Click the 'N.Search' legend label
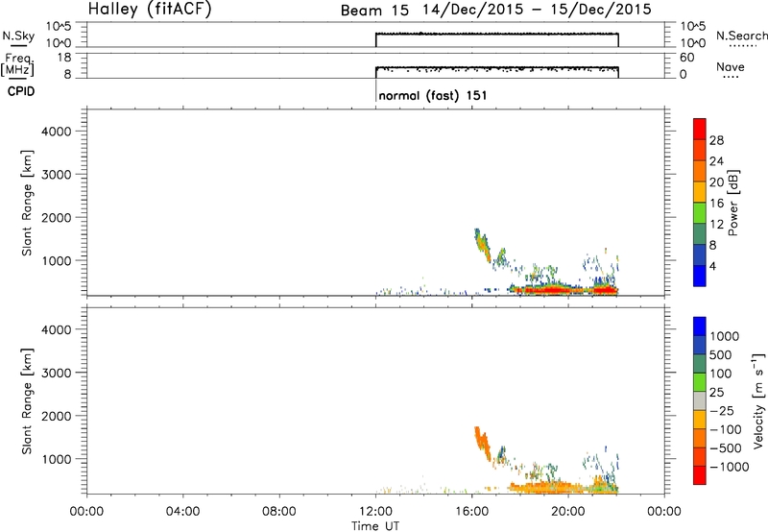Viewport: 768px width, 532px height. [x=741, y=36]
